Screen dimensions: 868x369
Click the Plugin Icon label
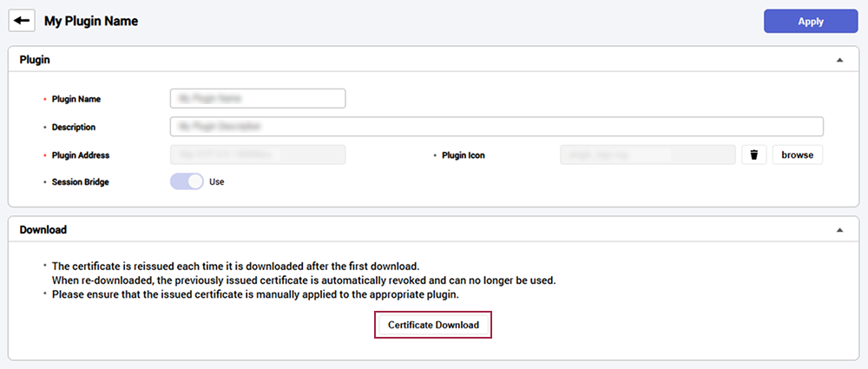pyautogui.click(x=464, y=155)
